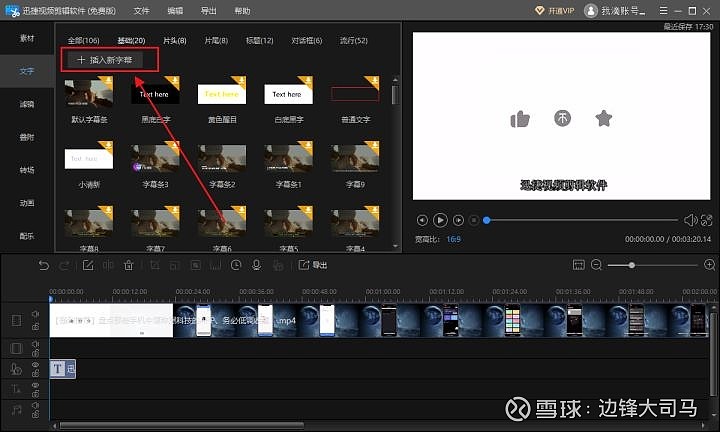Open the 文件 menu
720x432 pixels.
pyautogui.click(x=141, y=11)
